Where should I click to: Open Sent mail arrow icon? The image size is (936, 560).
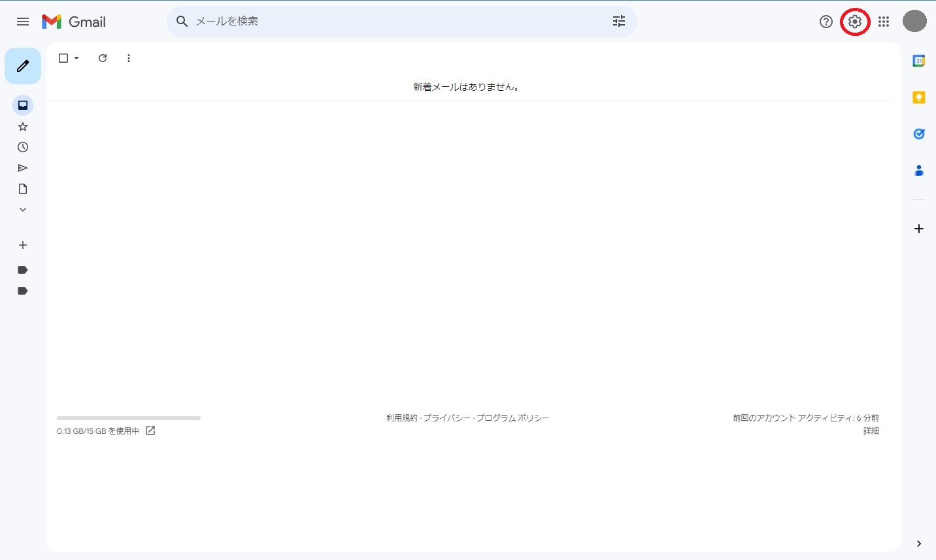23,168
